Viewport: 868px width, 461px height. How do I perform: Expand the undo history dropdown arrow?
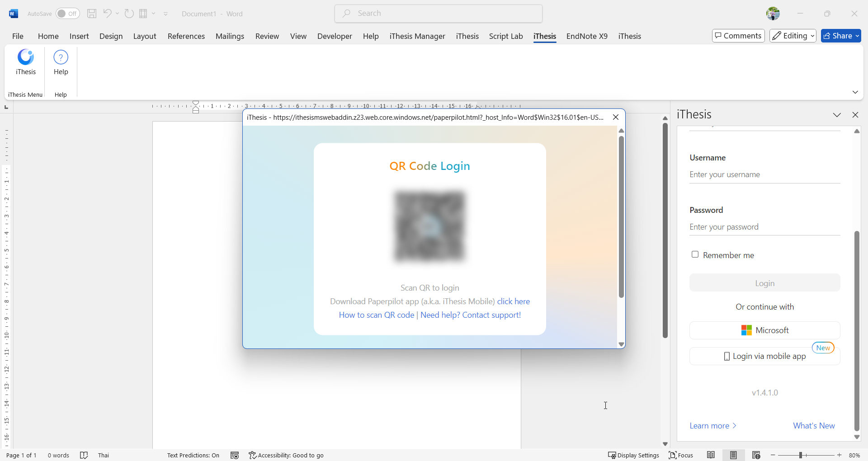pyautogui.click(x=118, y=14)
